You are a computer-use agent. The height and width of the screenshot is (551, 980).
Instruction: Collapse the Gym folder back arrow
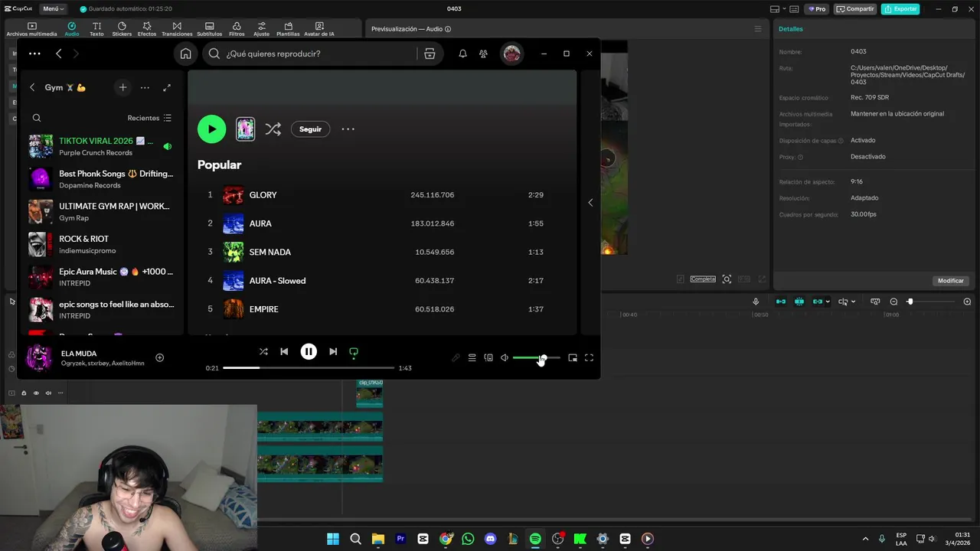32,87
